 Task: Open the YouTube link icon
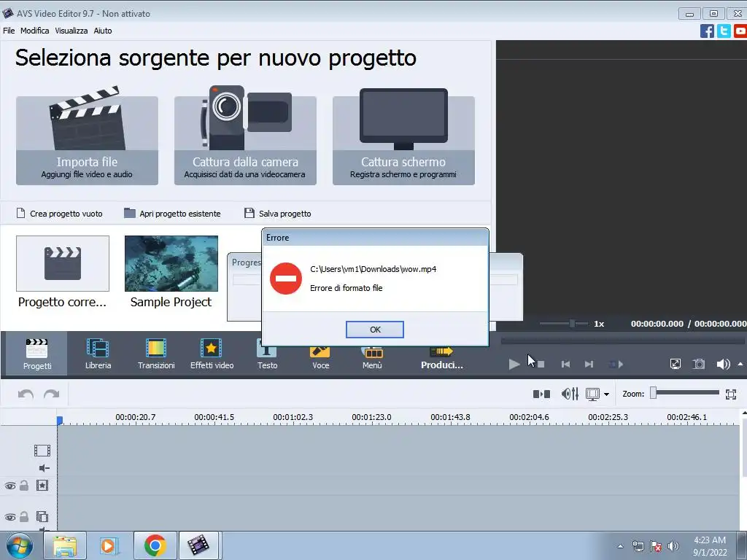click(740, 31)
